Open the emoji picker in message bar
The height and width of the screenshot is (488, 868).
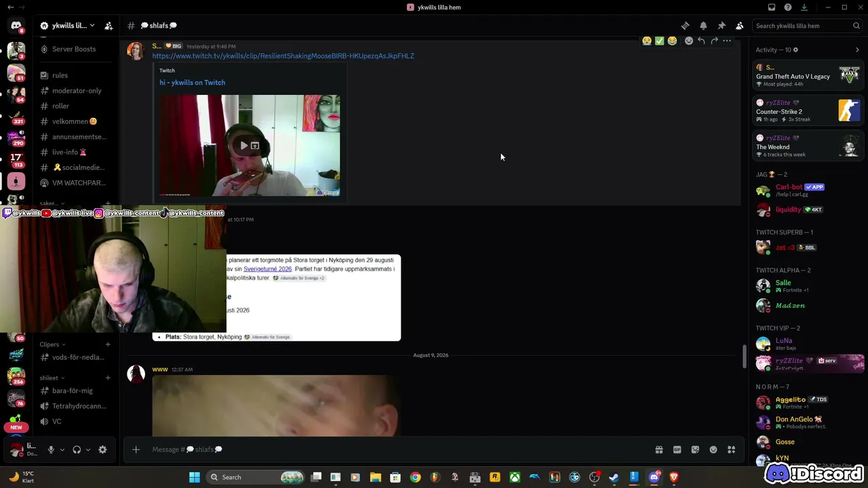(x=713, y=449)
